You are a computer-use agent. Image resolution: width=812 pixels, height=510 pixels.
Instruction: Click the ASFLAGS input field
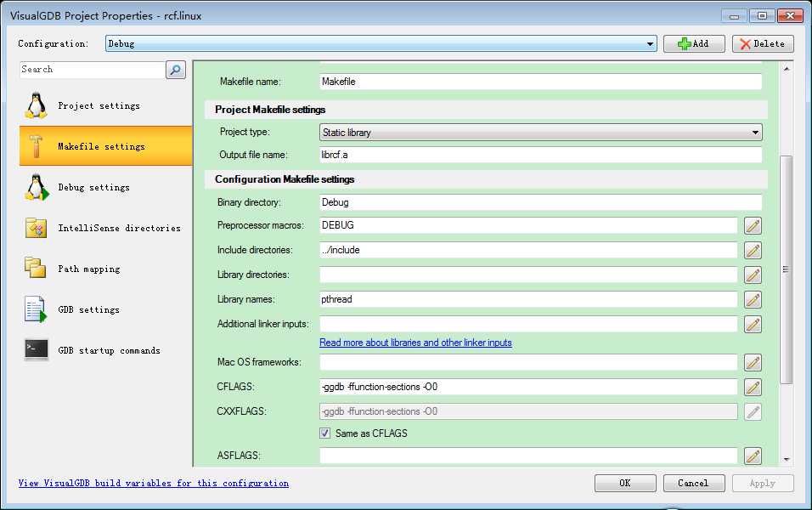tap(528, 456)
